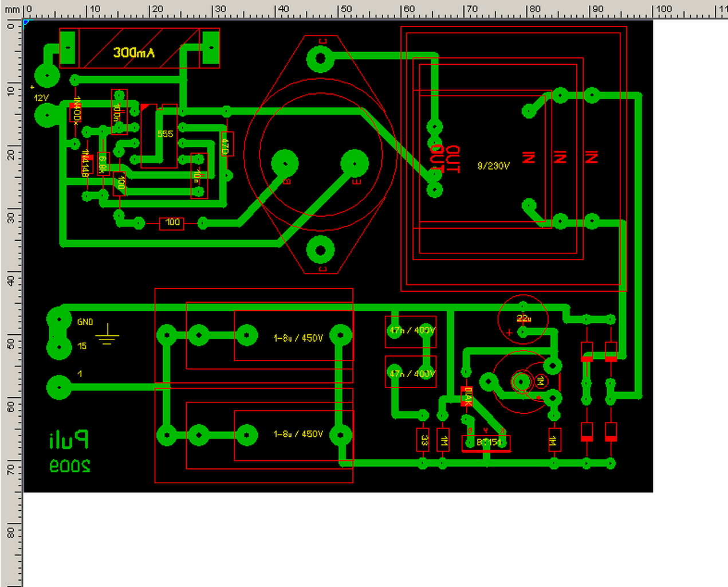This screenshot has width=728, height=587.
Task: Click the horizontal 100 resistor below the 555
Action: coord(172,222)
